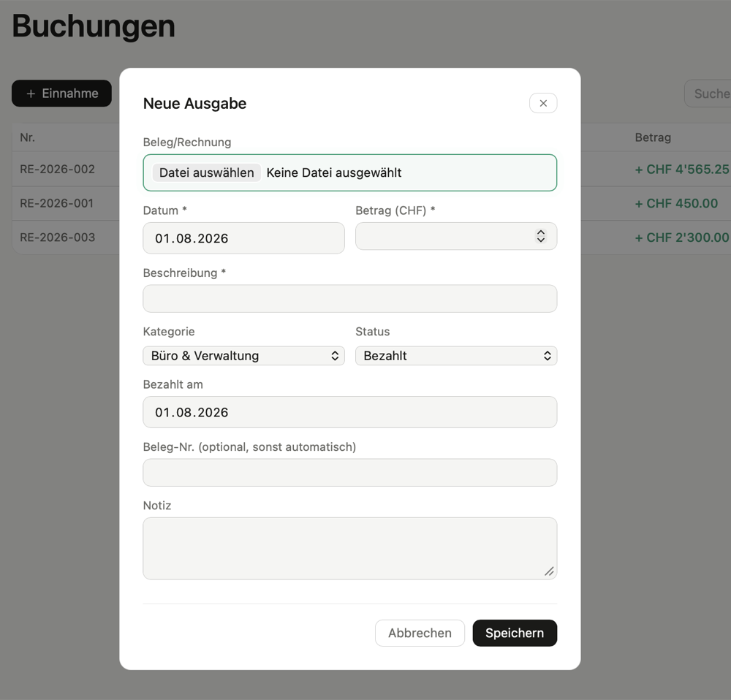The height and width of the screenshot is (700, 731).
Task: Click the Nr. column header
Action: (x=28, y=137)
